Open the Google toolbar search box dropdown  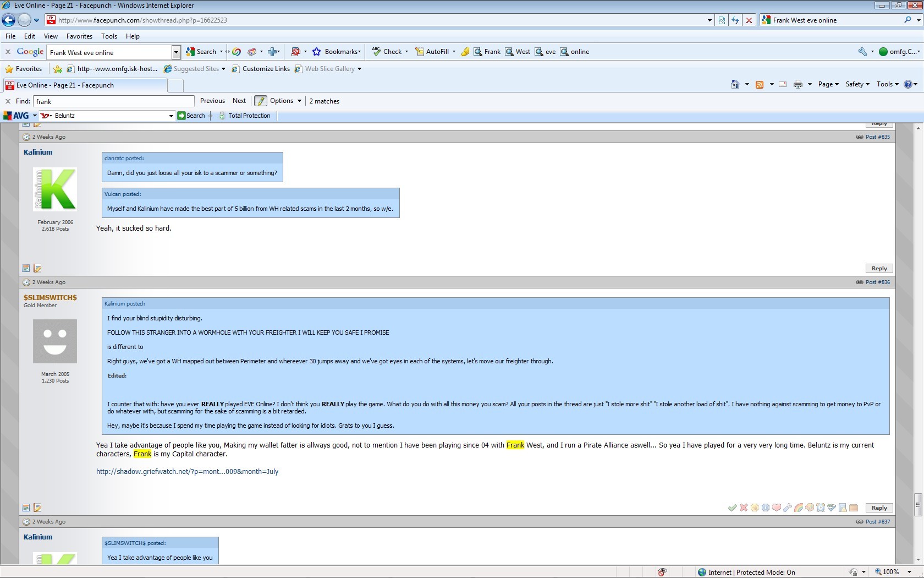tap(176, 52)
